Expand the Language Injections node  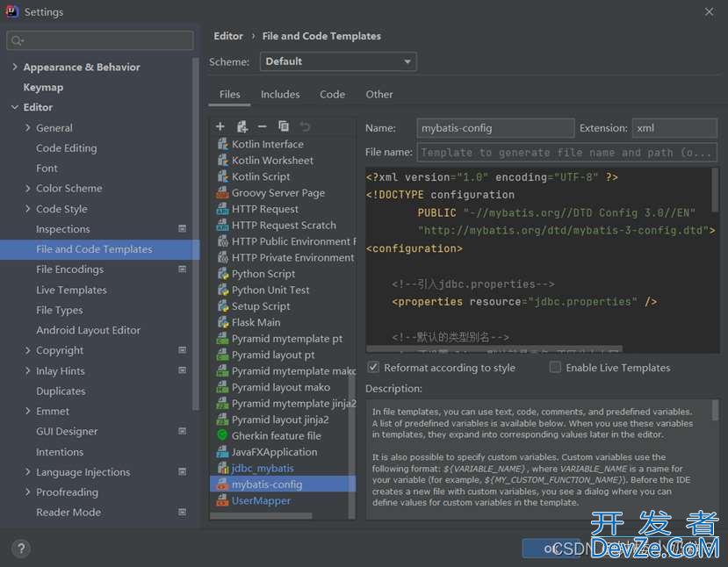[x=28, y=471]
